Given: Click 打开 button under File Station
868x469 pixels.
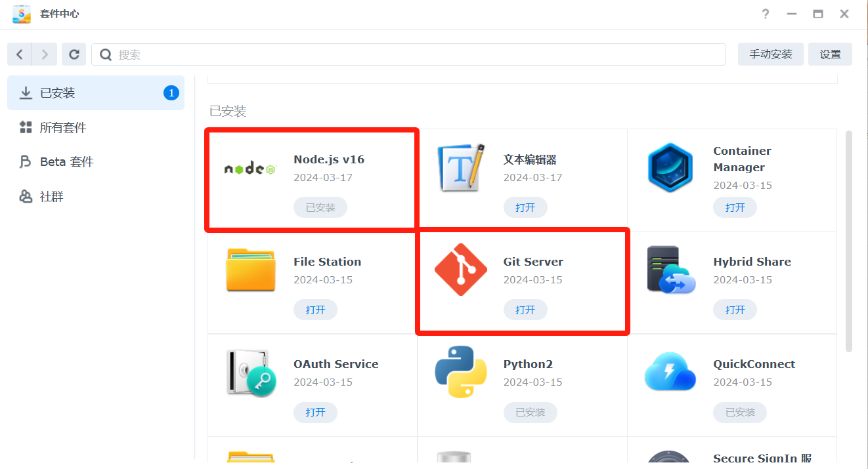Looking at the screenshot, I should tap(315, 310).
